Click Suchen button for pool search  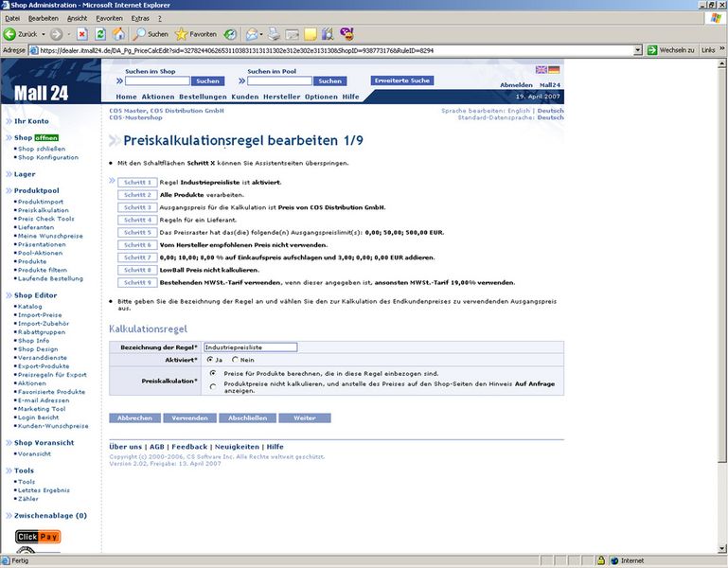tap(329, 80)
